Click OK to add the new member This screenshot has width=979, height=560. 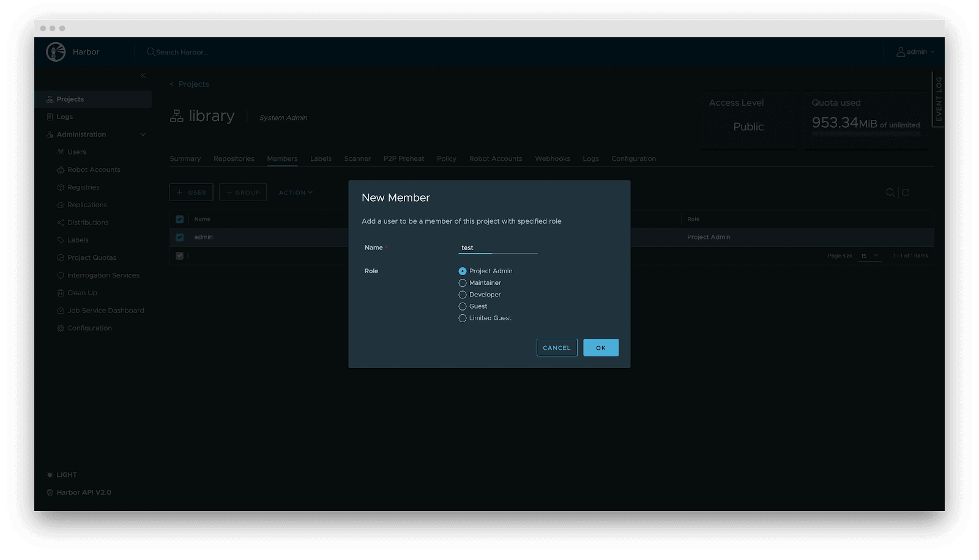click(600, 347)
